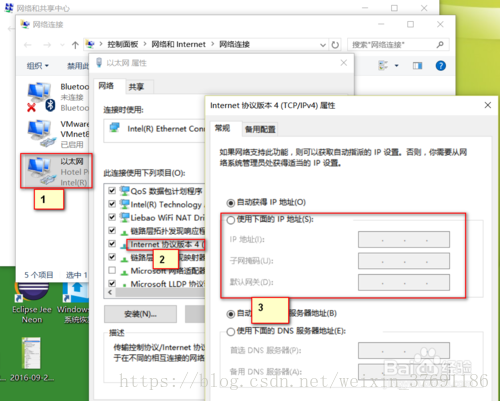Select the Bluetooth network connection icon
The width and height of the screenshot is (500, 401).
point(40,97)
